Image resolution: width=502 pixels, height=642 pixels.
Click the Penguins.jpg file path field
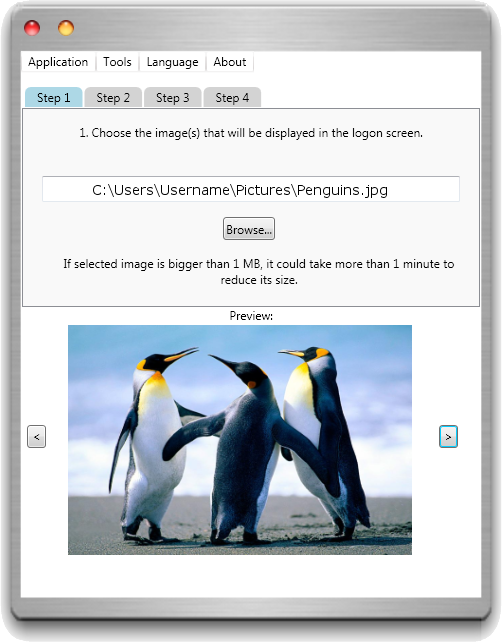251,189
